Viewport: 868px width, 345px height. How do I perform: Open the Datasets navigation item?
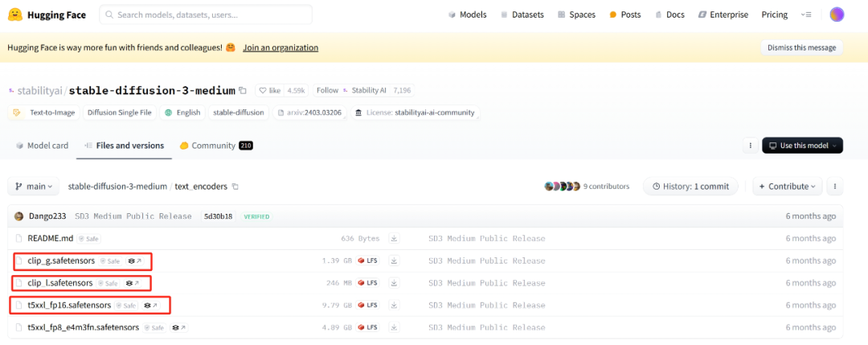pos(522,15)
